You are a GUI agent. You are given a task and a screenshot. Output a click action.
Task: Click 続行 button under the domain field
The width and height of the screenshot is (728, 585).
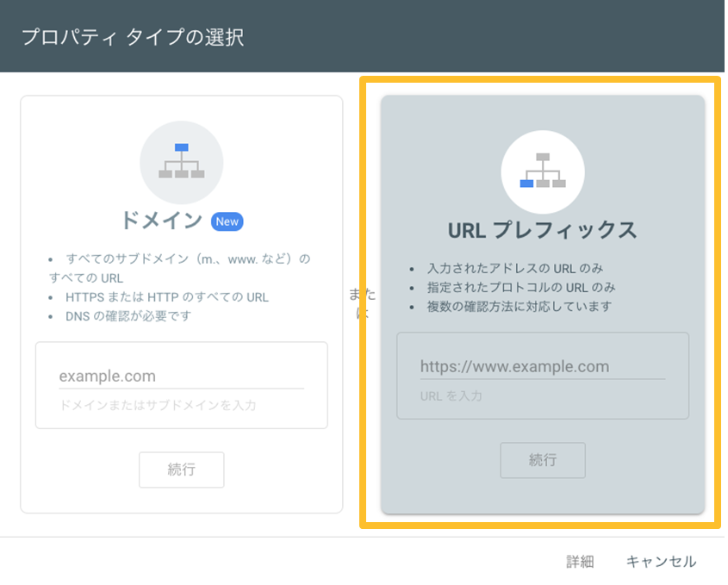[182, 470]
